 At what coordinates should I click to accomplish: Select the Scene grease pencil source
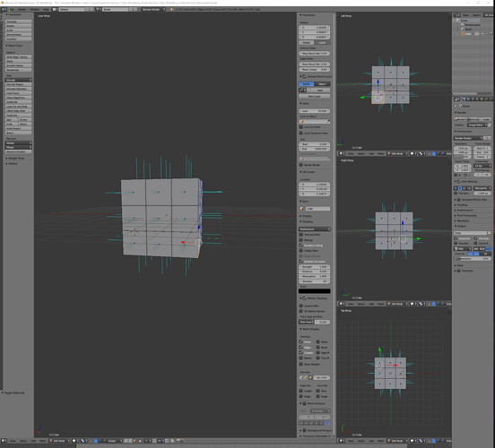pos(306,84)
